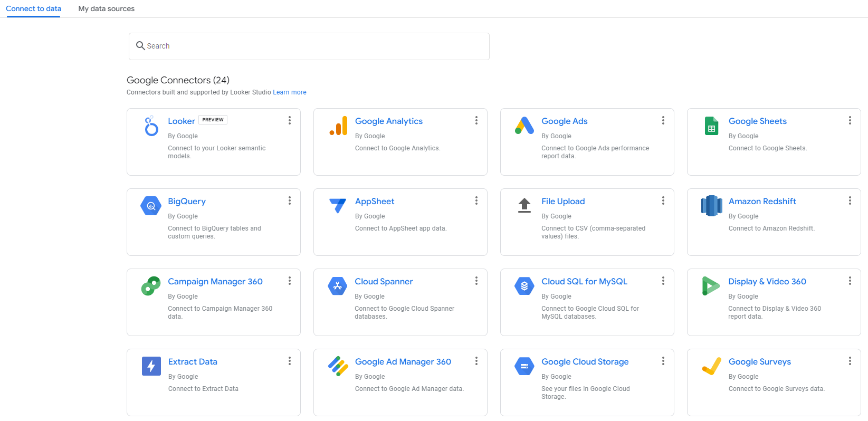The height and width of the screenshot is (421, 868).
Task: Click the green Google Sheets icon
Action: pos(711,126)
